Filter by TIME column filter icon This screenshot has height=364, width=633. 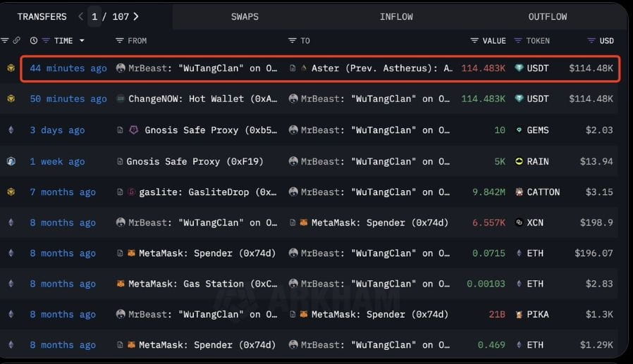click(x=46, y=41)
